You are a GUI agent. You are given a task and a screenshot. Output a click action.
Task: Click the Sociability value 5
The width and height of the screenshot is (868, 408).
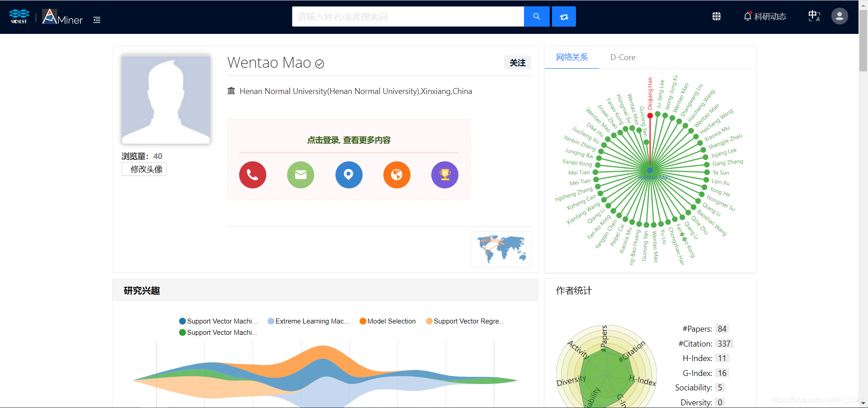[720, 388]
